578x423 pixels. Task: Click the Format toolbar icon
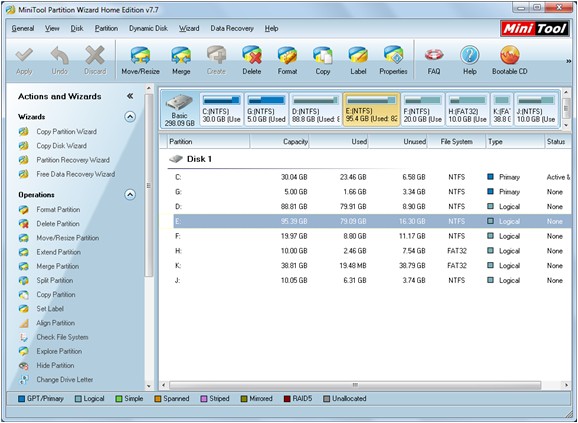(x=287, y=56)
